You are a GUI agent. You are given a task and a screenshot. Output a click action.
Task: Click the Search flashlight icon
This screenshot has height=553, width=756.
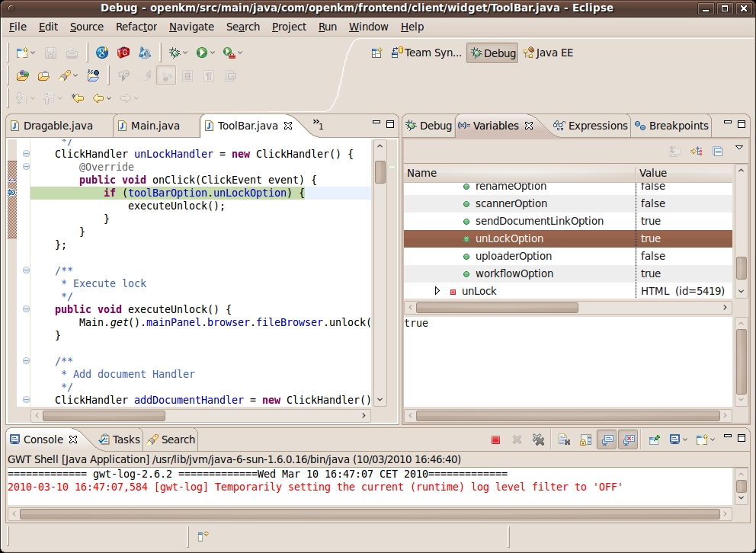pos(65,75)
